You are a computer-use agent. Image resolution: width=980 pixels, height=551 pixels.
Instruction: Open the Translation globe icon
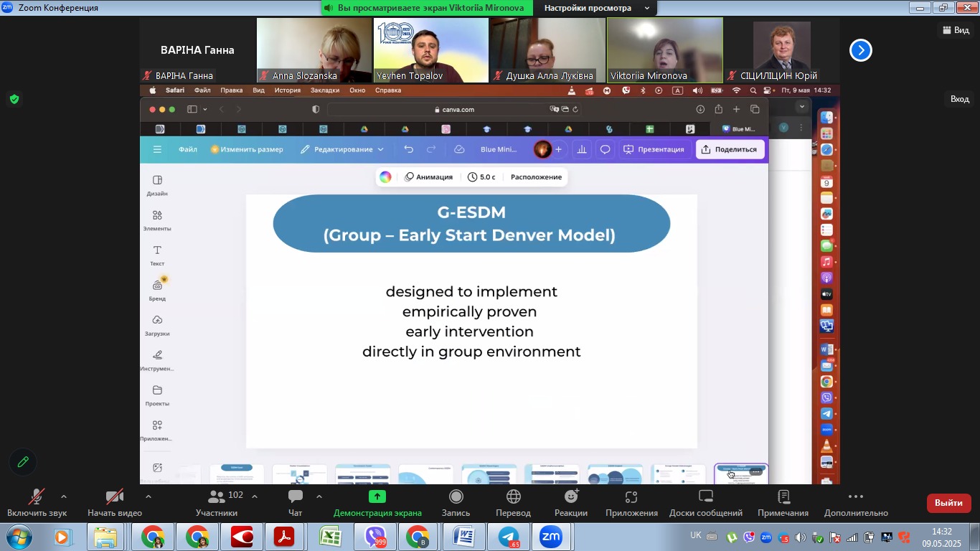click(513, 502)
